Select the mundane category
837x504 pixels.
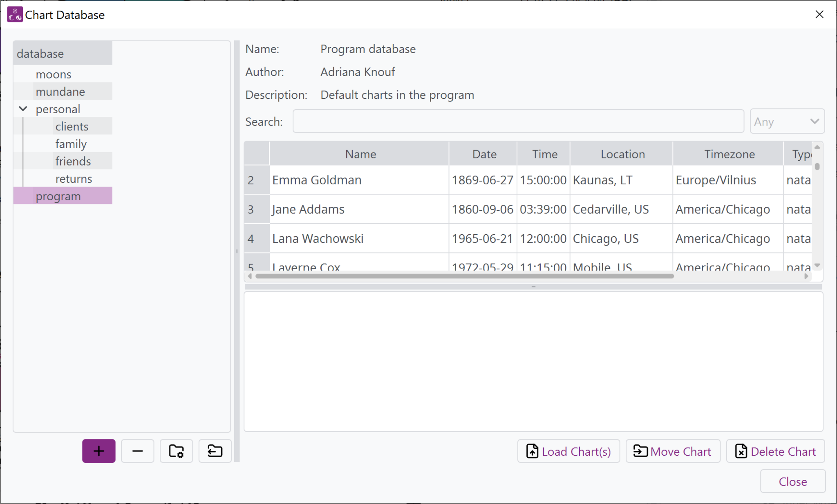click(x=61, y=91)
